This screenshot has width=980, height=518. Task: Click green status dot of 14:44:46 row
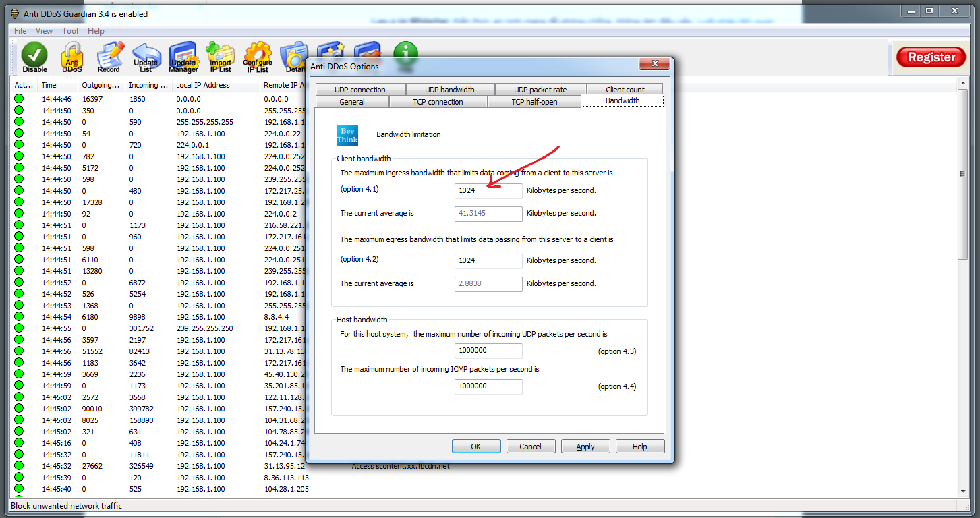tap(19, 99)
